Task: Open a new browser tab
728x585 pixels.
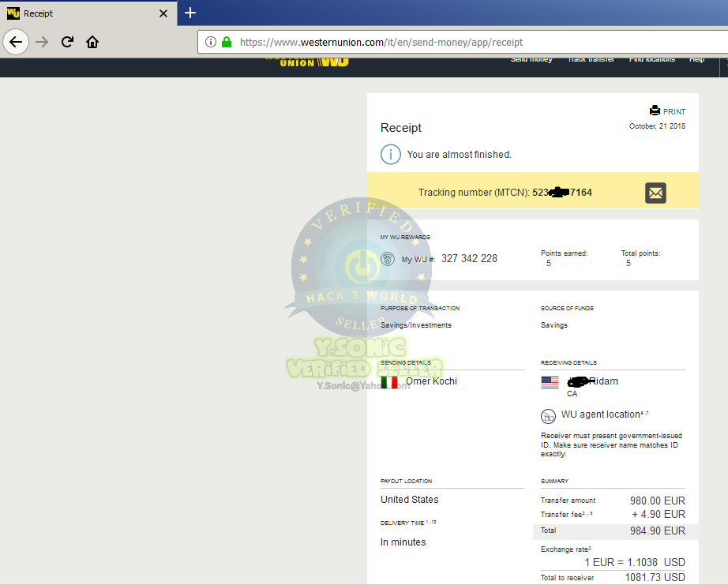Action: (x=190, y=13)
